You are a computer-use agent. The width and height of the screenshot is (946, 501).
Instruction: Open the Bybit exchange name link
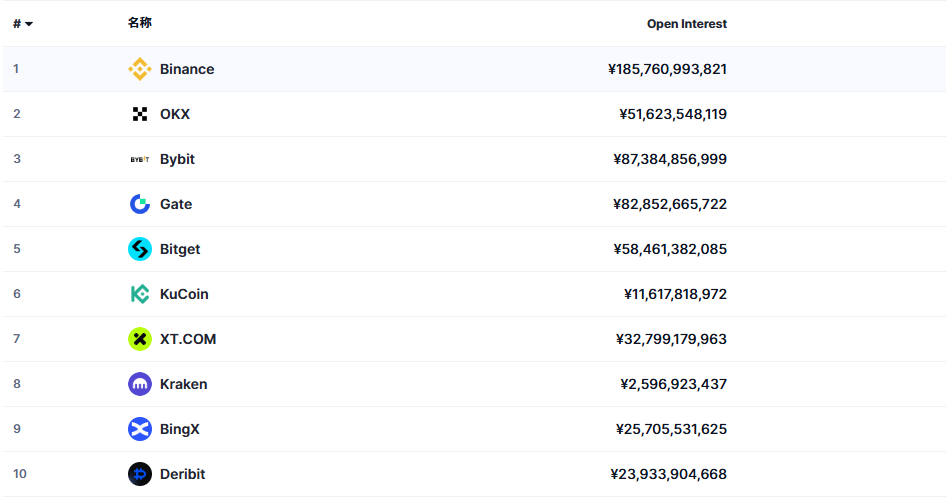[177, 159]
